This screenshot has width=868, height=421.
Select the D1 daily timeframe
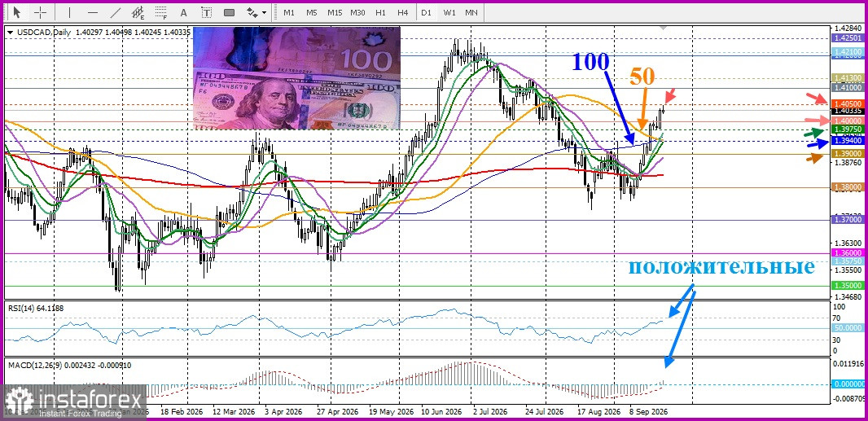pos(426,12)
